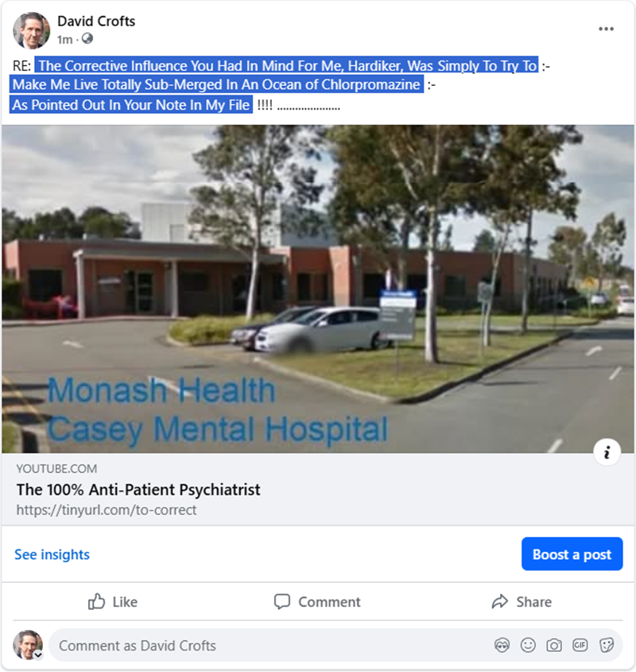The image size is (636, 672).
Task: Click the 1m post timestamp
Action: 64,40
